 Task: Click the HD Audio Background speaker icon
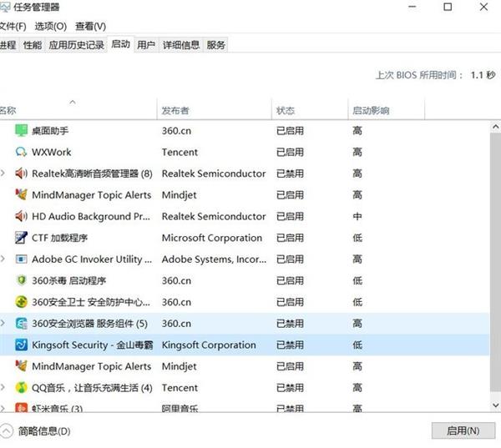coord(22,216)
